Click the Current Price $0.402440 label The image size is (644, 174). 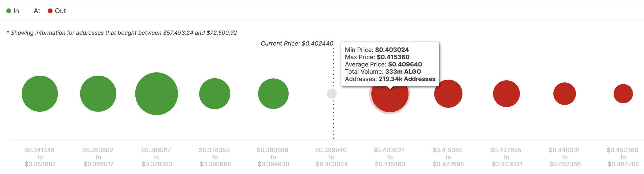click(297, 43)
